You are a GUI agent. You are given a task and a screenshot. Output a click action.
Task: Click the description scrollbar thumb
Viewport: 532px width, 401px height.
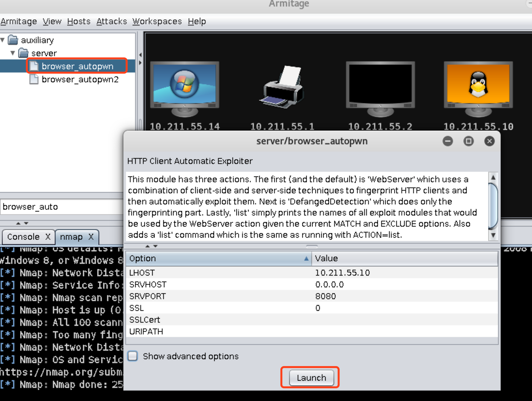pyautogui.click(x=493, y=206)
